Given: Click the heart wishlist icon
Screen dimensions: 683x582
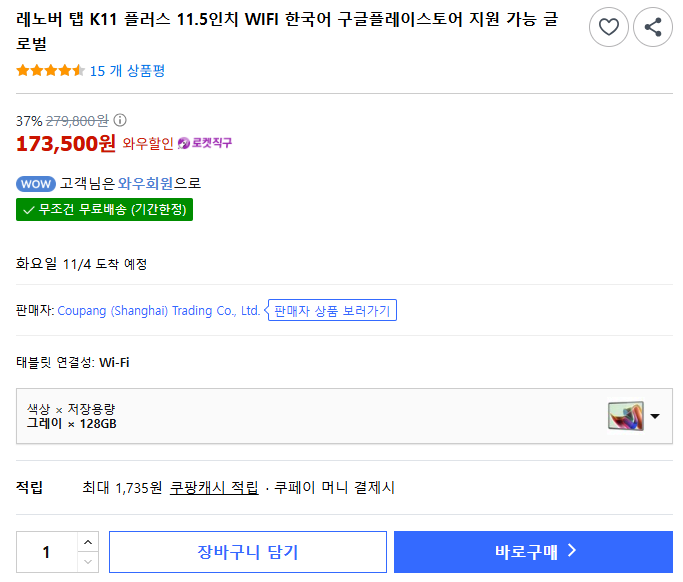Looking at the screenshot, I should (609, 27).
